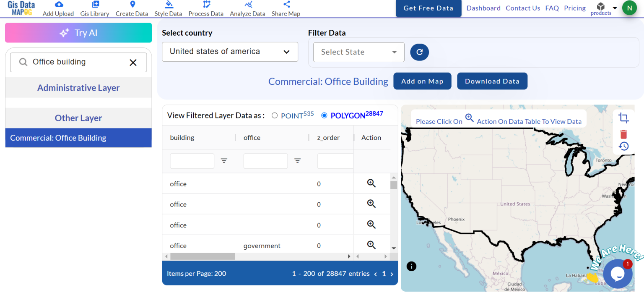644x298 pixels.
Task: Expand the Select State dropdown
Action: click(x=358, y=52)
